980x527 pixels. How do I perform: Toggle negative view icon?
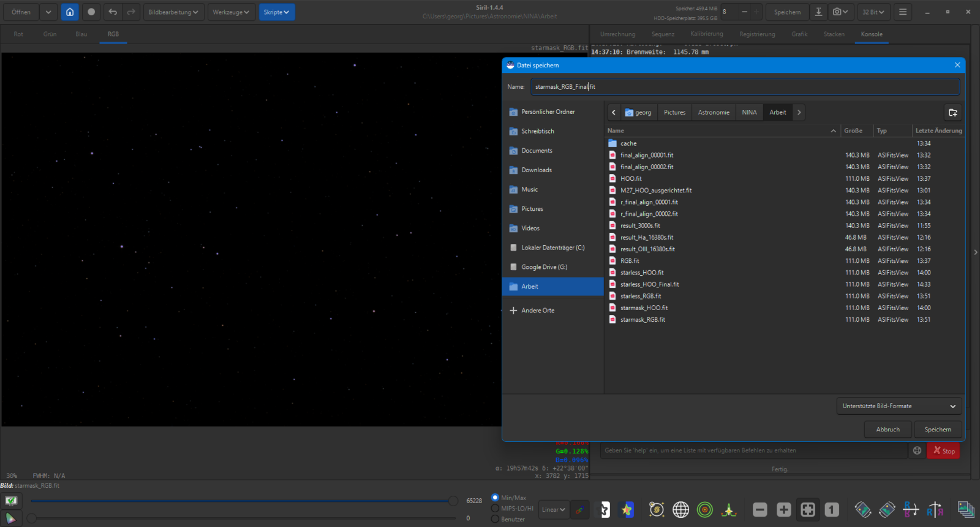click(x=605, y=510)
